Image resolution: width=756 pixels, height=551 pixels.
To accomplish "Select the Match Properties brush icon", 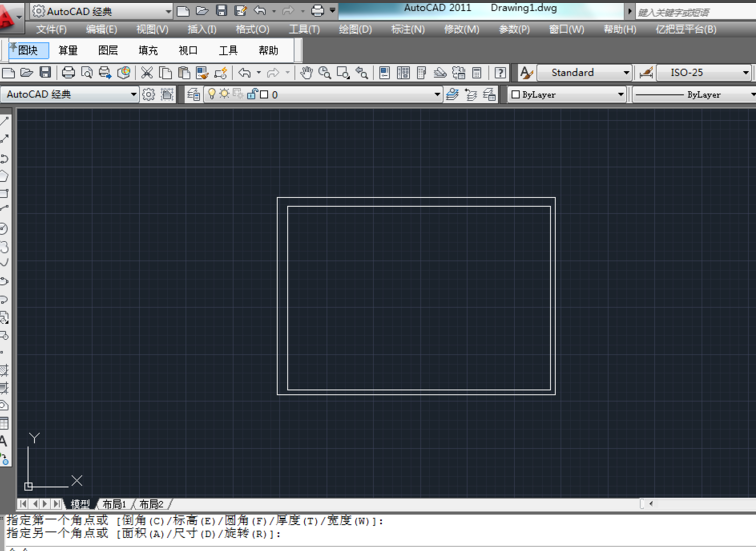I will [202, 73].
